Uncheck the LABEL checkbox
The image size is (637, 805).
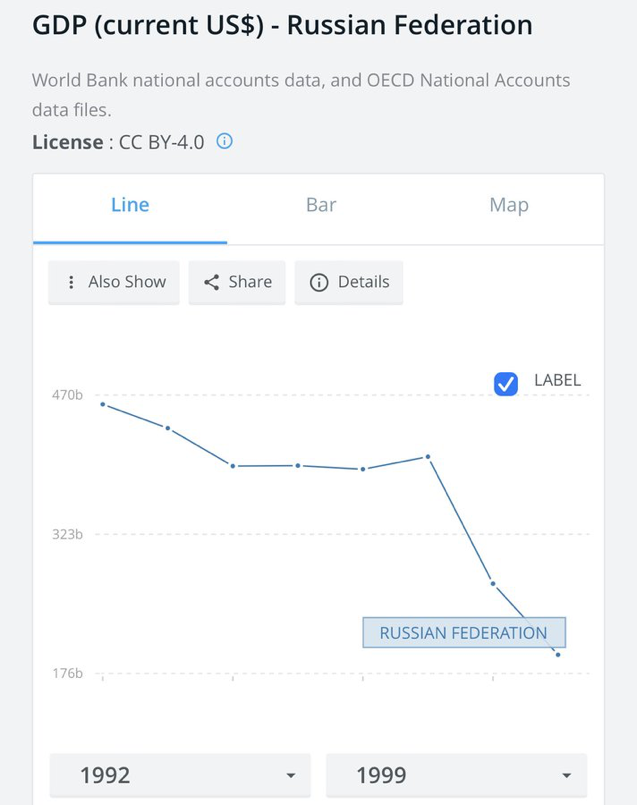pos(506,384)
